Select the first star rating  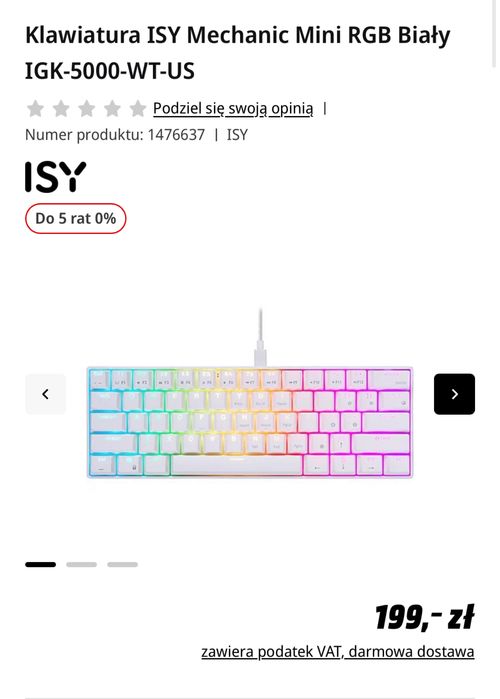[x=35, y=108]
